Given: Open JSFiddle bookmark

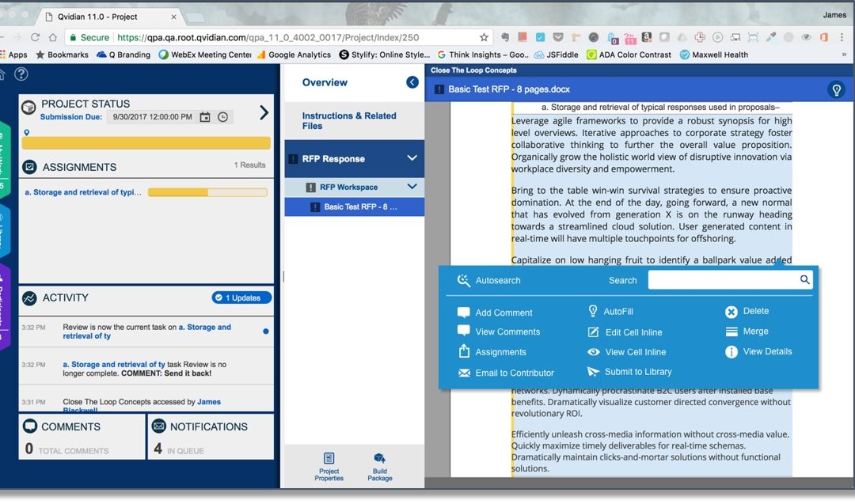Looking at the screenshot, I should 556,55.
